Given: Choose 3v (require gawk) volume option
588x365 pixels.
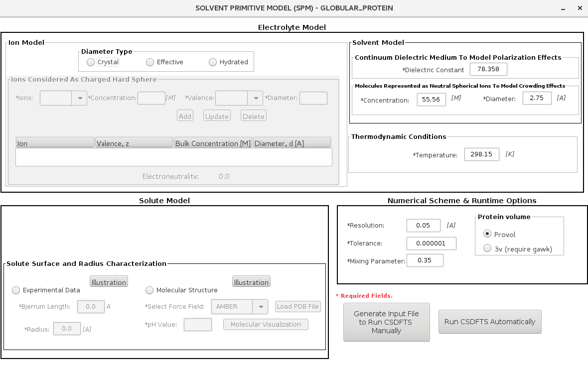Looking at the screenshot, I should (x=487, y=248).
